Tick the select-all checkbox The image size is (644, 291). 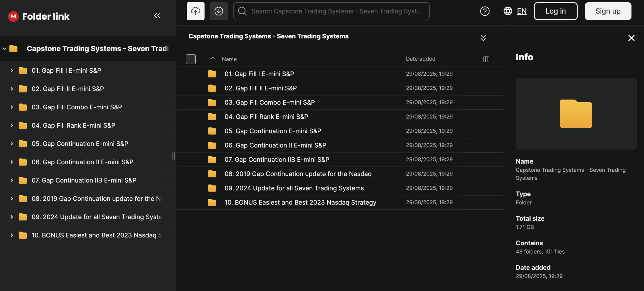(190, 59)
